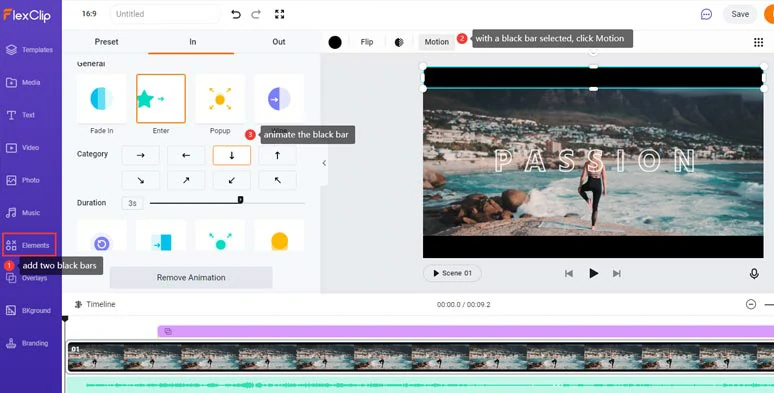The height and width of the screenshot is (393, 774).
Task: Click the timeline playhead marker
Action: click(x=65, y=319)
